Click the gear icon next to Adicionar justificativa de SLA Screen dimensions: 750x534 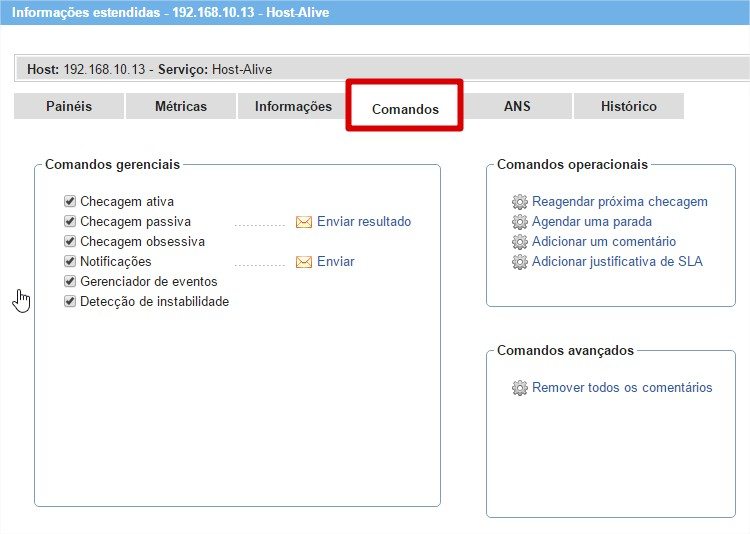(519, 262)
